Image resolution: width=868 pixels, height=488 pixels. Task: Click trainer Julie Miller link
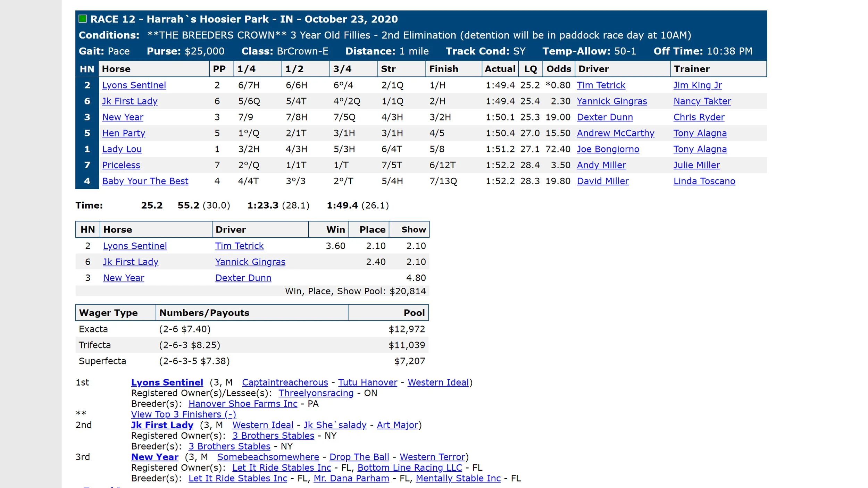coord(696,165)
